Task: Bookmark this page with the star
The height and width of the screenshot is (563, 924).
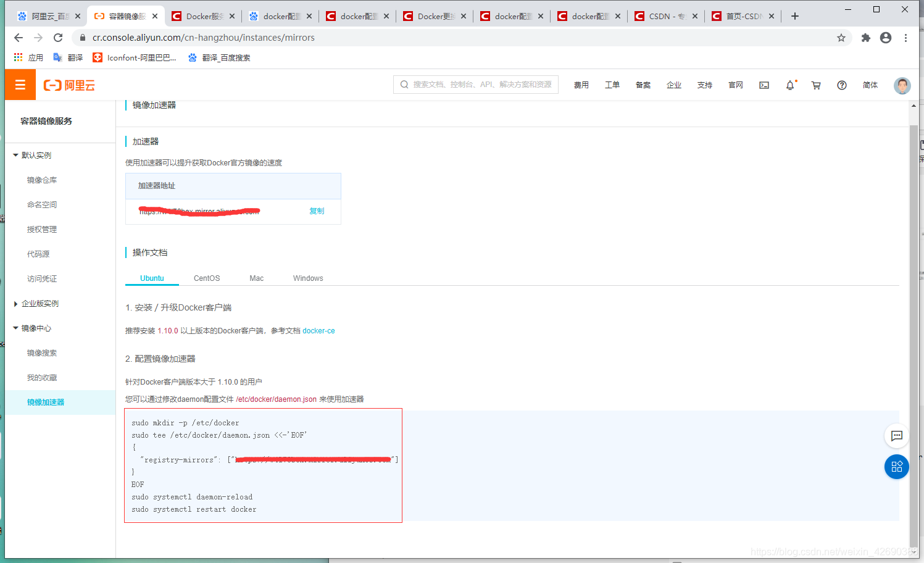Action: pos(841,38)
